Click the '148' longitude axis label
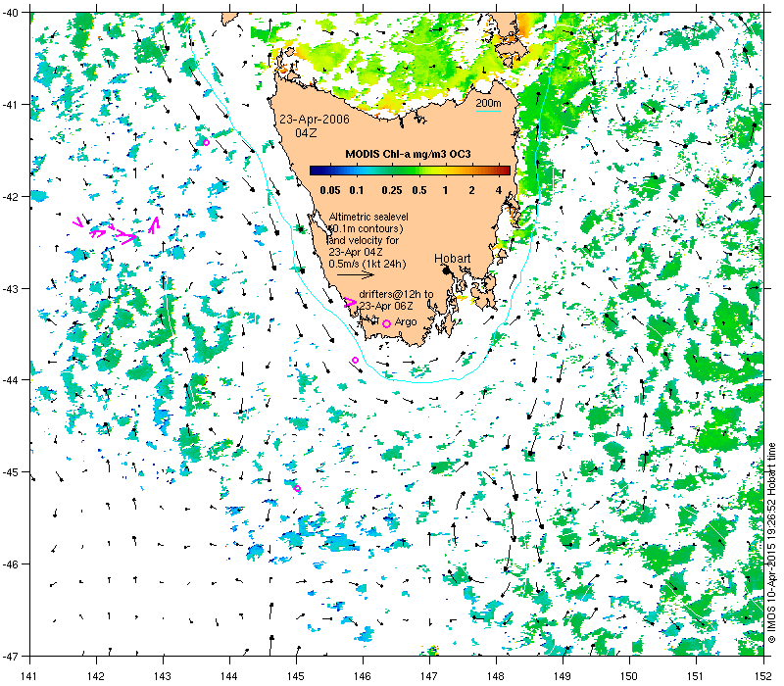 click(x=496, y=676)
